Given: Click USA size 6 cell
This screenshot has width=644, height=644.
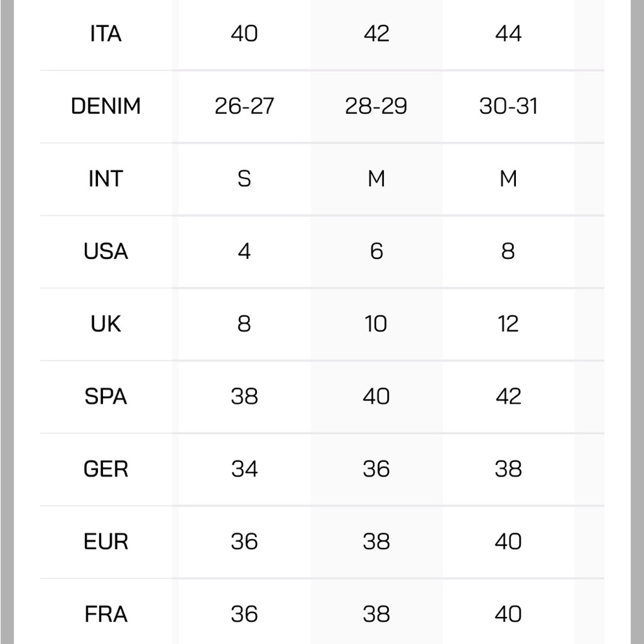Looking at the screenshot, I should click(376, 251).
